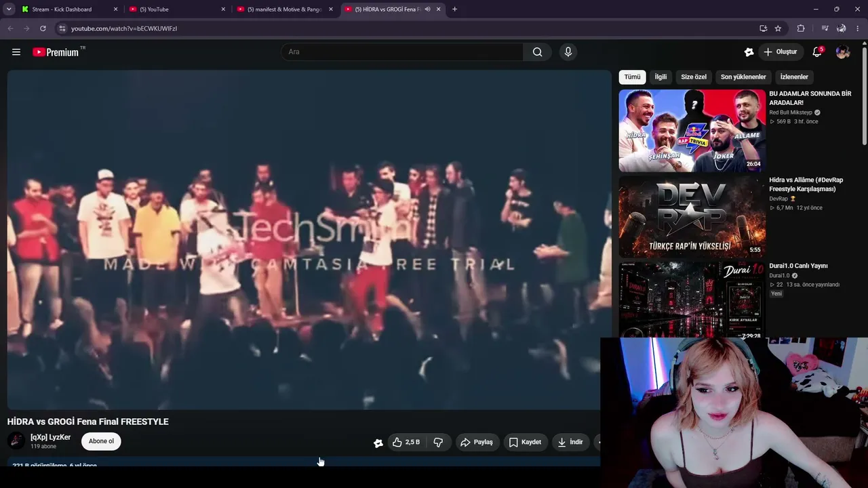Screen dimensions: 868x488
Task: Open the Chrome profile icon in toolbar
Action: (x=841, y=28)
